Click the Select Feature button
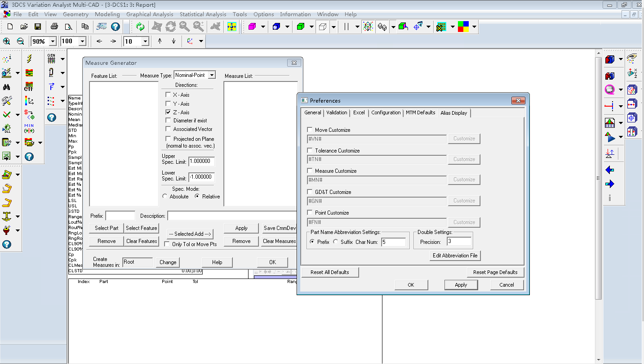 click(142, 228)
